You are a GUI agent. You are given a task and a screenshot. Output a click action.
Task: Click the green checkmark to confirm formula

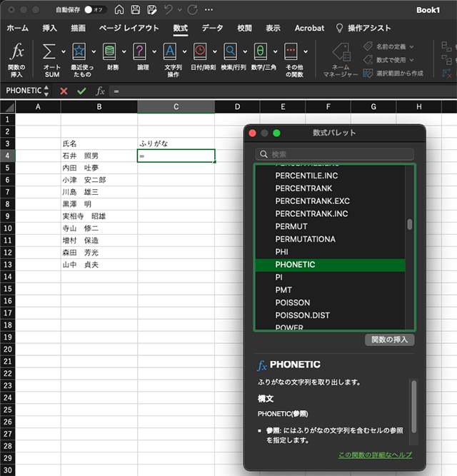[x=81, y=91]
